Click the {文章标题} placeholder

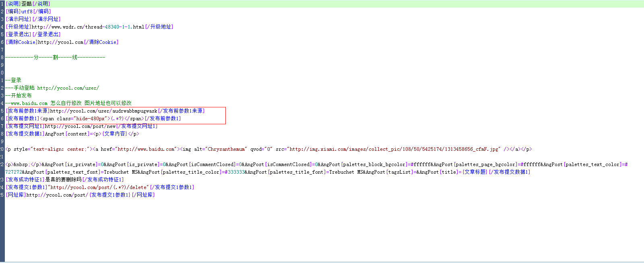coord(475,172)
